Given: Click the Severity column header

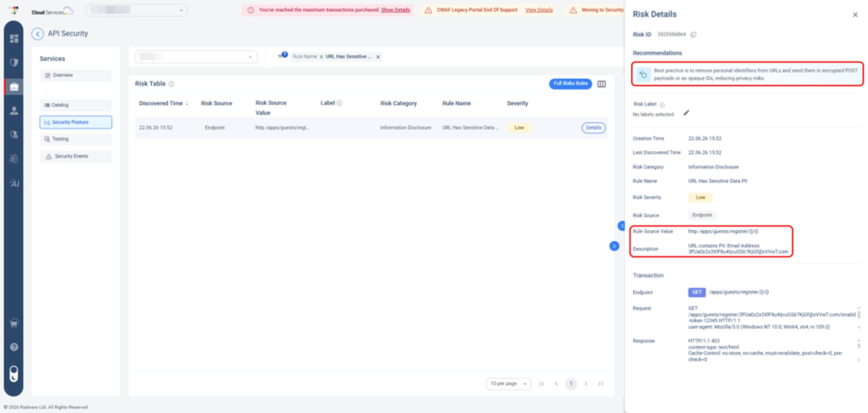Looking at the screenshot, I should (517, 103).
